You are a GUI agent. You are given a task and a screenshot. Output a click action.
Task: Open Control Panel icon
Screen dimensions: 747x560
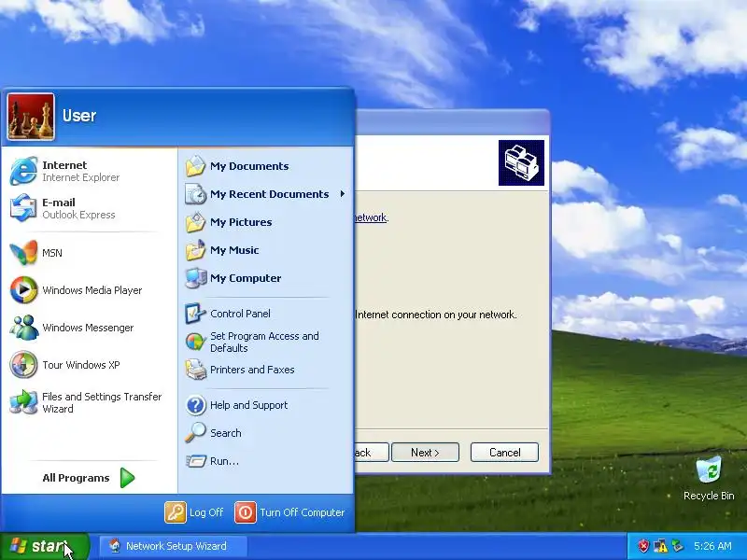coord(195,314)
